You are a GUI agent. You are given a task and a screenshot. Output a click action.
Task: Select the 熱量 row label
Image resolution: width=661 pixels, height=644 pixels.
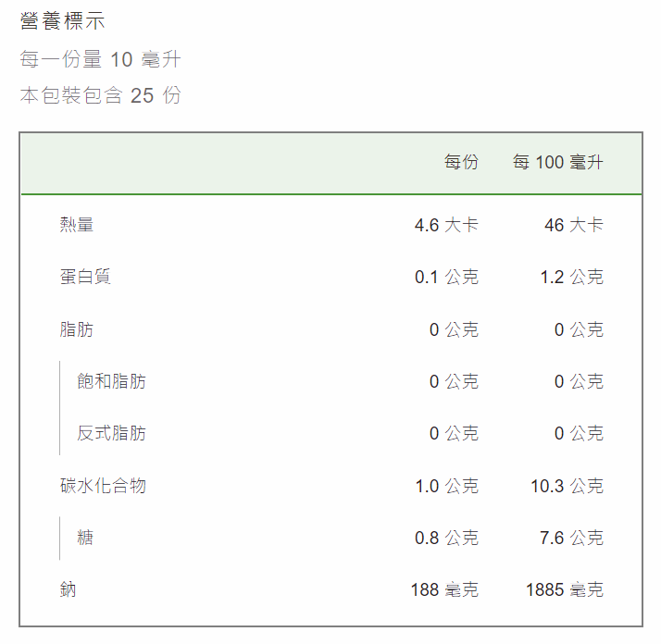pos(76,225)
